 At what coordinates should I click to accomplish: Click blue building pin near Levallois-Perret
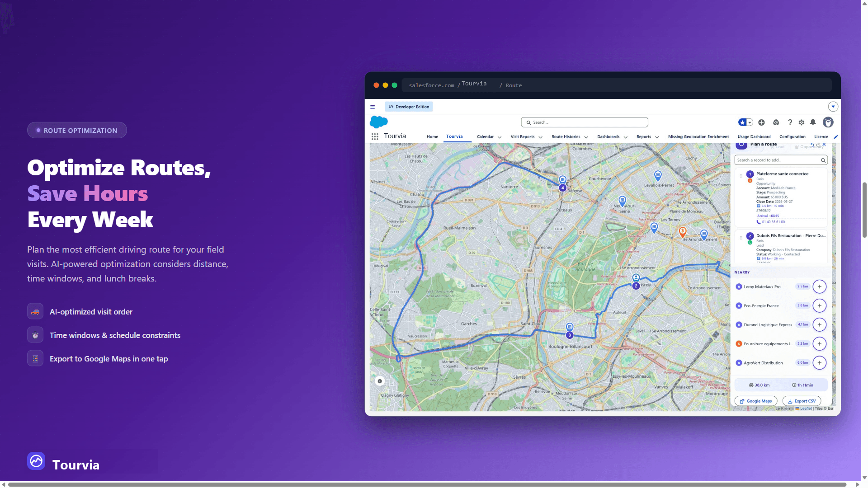pos(658,175)
